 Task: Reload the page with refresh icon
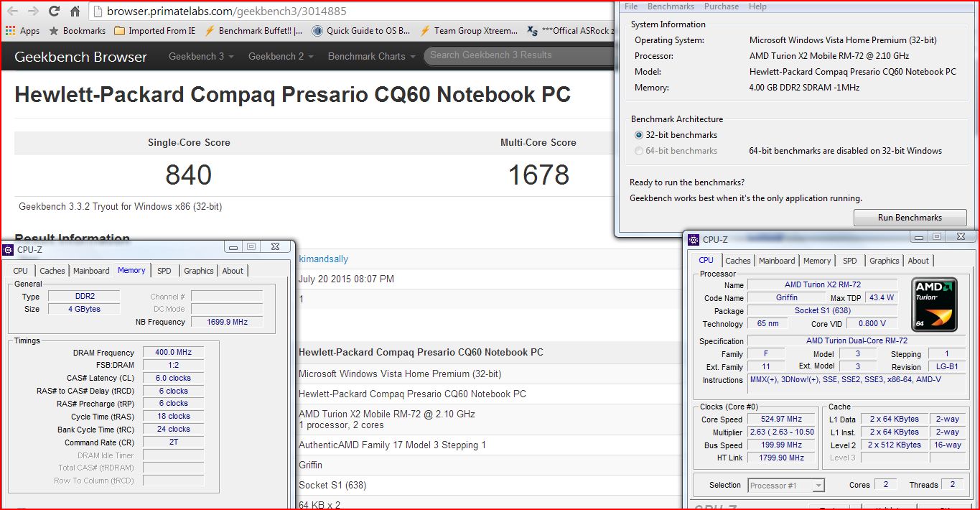coord(54,11)
